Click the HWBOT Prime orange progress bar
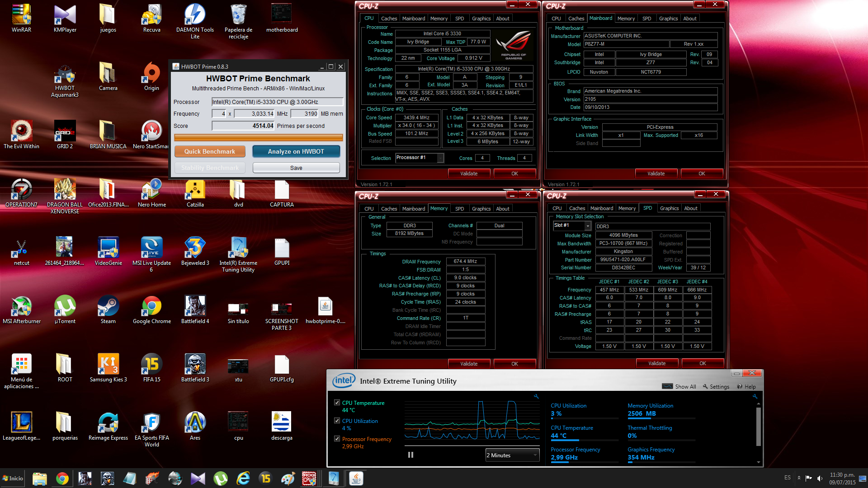Screen dimensions: 868x488 (x=258, y=137)
